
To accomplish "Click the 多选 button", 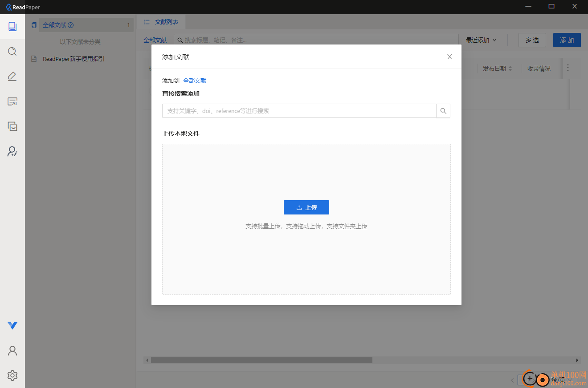I will [532, 40].
